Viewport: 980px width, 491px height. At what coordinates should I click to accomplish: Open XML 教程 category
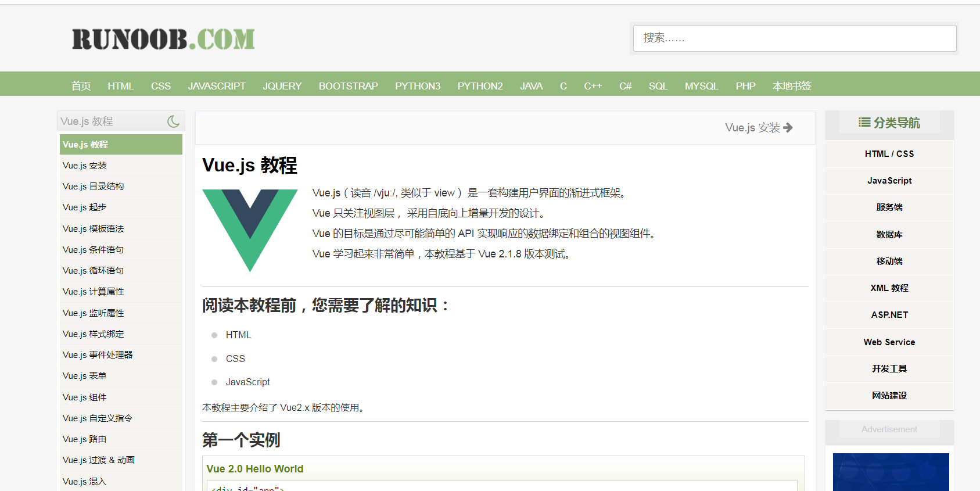pyautogui.click(x=889, y=288)
